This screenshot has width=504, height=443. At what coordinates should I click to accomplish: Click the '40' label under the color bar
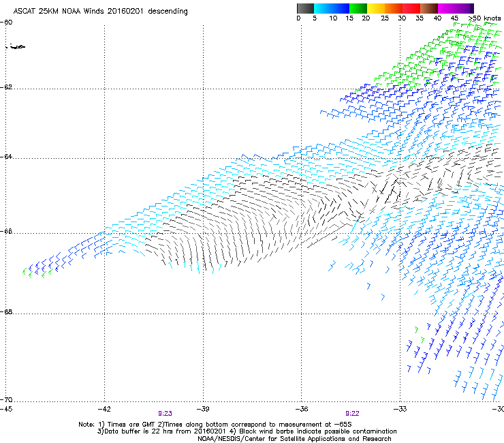coord(437,18)
